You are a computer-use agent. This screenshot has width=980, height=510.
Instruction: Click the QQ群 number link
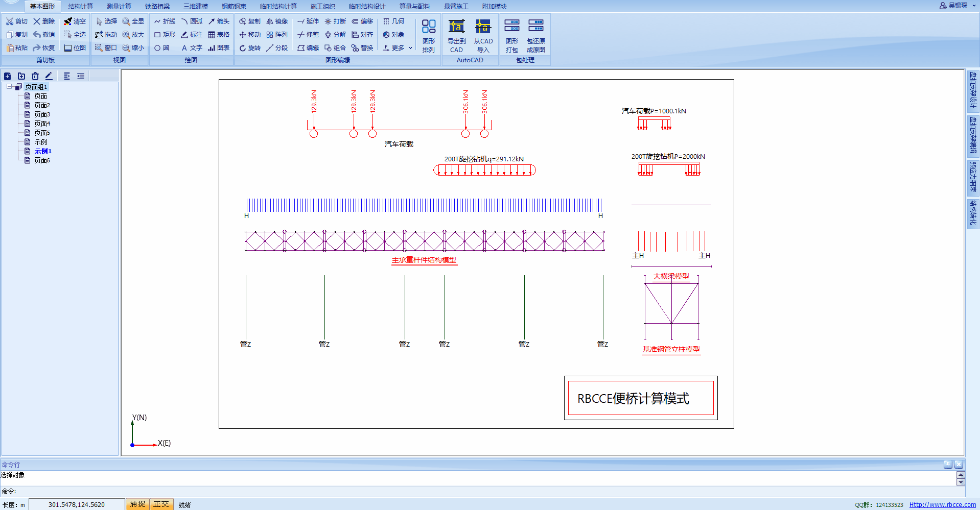click(x=889, y=504)
